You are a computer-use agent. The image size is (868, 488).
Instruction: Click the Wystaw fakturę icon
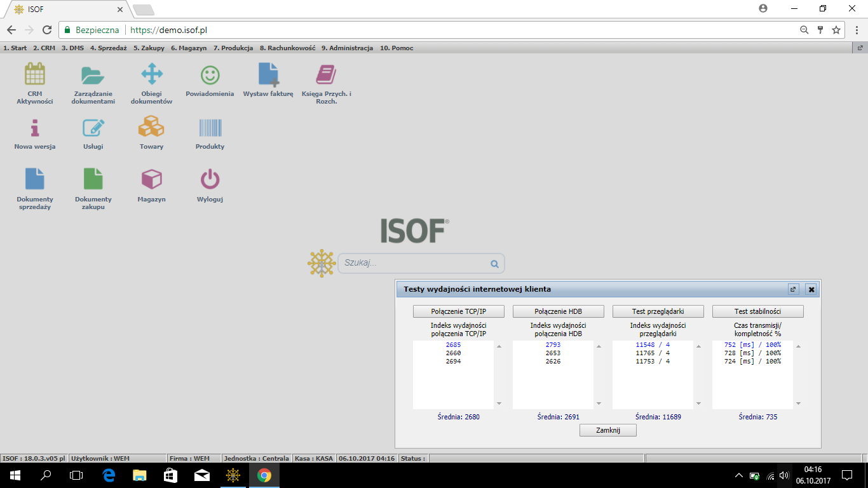[x=268, y=74]
